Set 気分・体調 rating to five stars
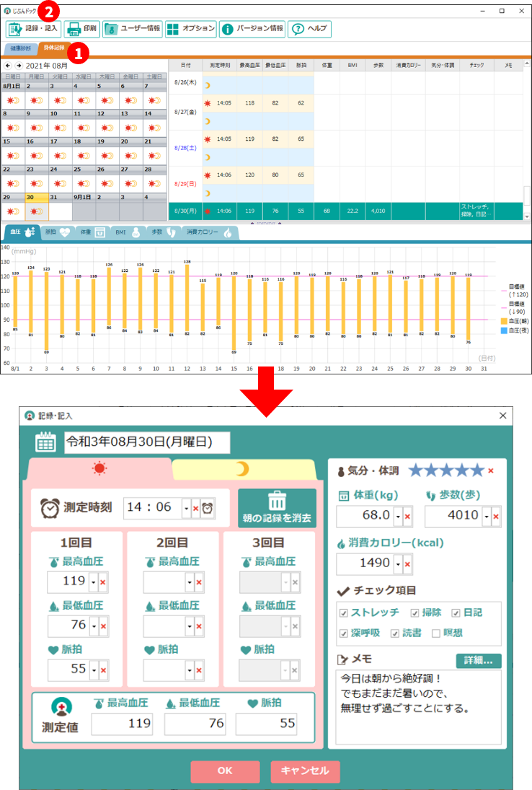 coord(477,470)
